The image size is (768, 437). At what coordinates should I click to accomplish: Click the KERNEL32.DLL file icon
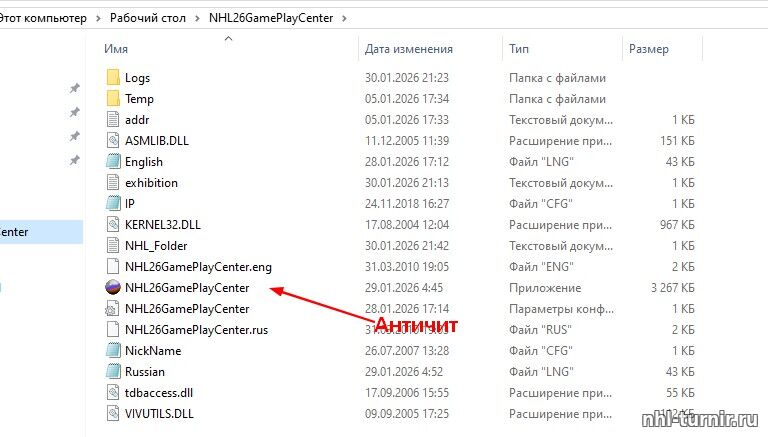click(112, 225)
